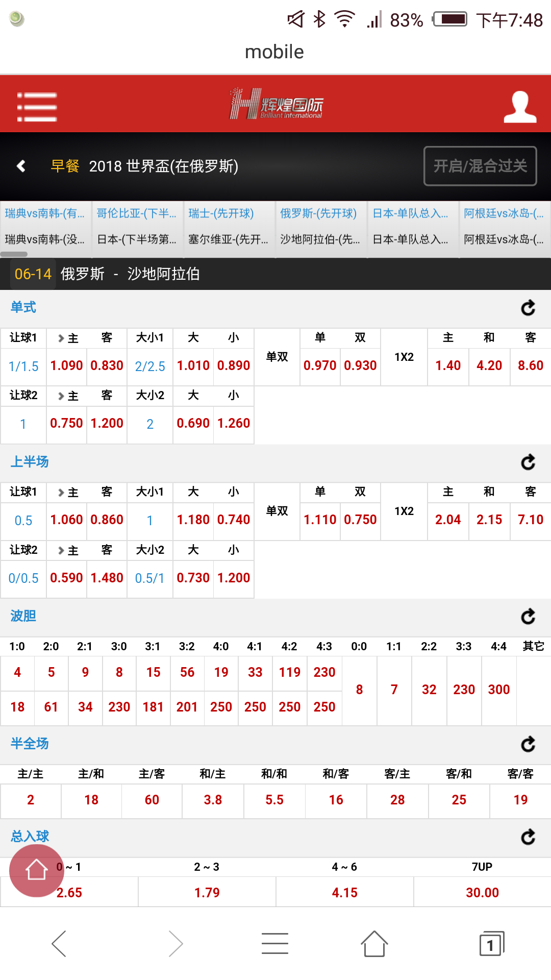Open browser tabs counter icon
This screenshot has height=980, width=551.
(491, 944)
